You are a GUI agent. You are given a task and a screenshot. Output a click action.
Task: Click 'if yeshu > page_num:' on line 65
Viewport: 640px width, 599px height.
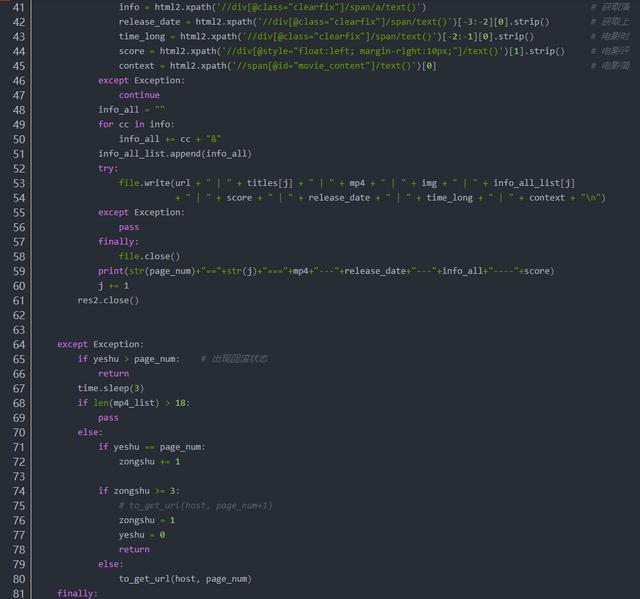click(x=129, y=359)
